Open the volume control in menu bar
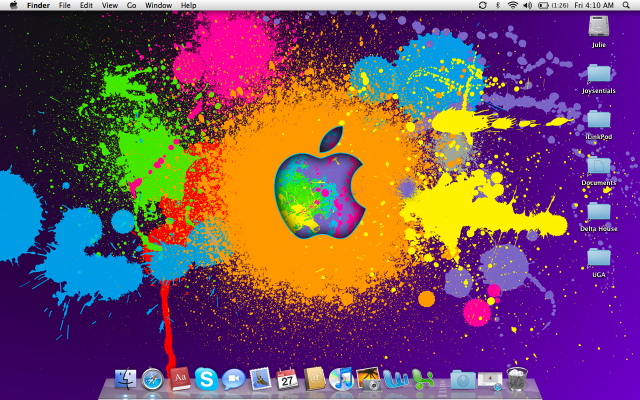The height and width of the screenshot is (400, 640). (528, 5)
